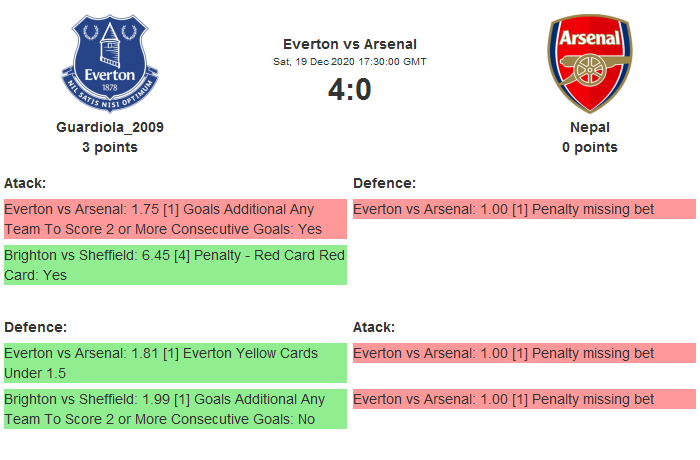
Task: Click the Defence heading on Nepal's side
Action: tap(384, 183)
